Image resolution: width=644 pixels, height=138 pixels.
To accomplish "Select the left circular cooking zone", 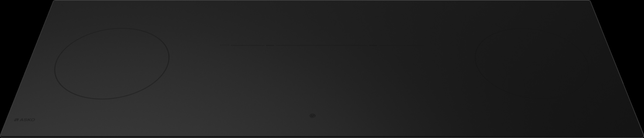I will tap(112, 63).
